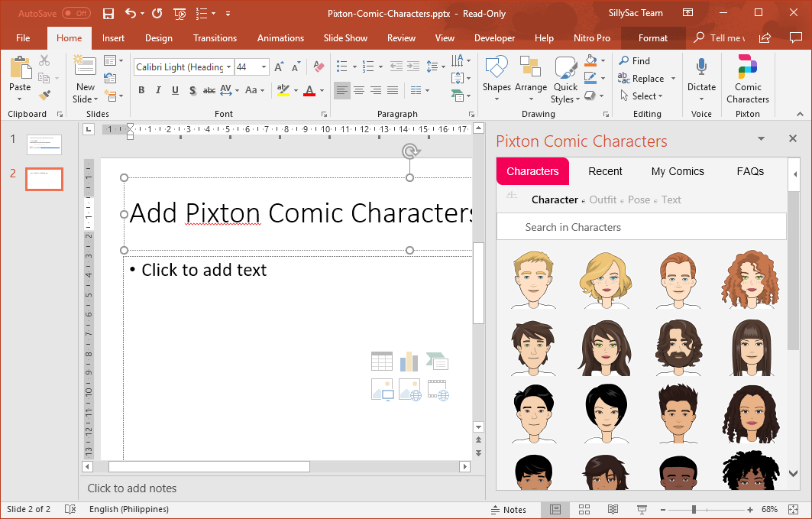
Task: Click the zoom slider in status bar
Action: click(694, 509)
